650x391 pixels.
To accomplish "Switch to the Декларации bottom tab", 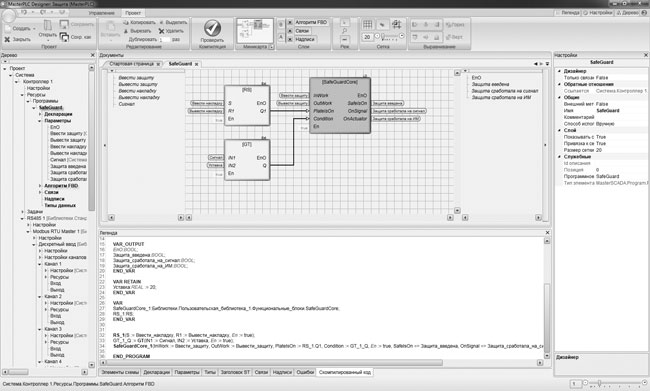I will pyautogui.click(x=157, y=372).
